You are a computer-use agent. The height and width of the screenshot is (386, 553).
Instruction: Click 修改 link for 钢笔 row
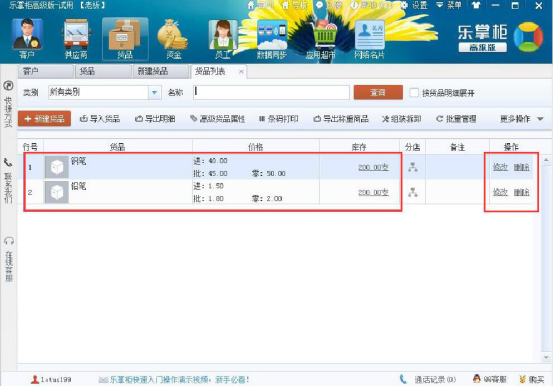[x=500, y=167]
